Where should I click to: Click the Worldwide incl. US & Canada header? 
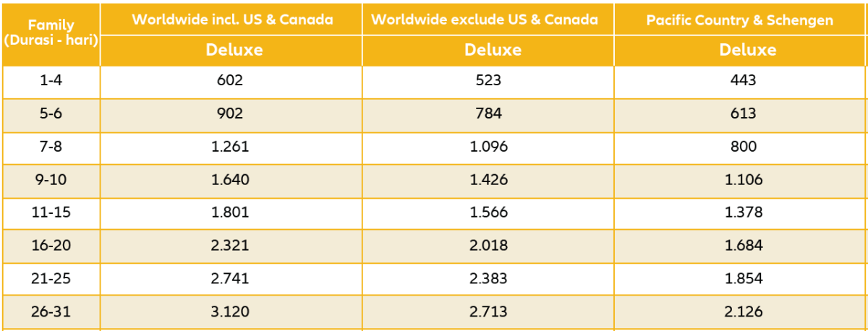(x=232, y=20)
